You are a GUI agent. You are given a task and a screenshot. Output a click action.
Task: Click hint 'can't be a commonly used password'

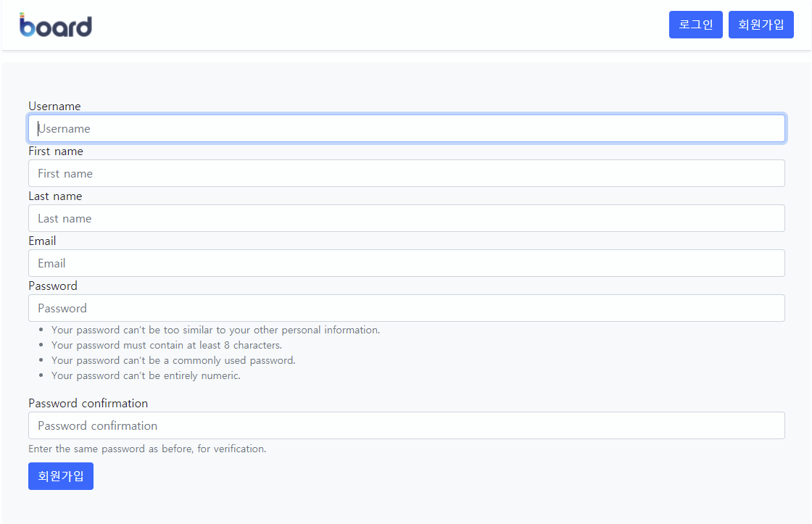[x=173, y=360]
